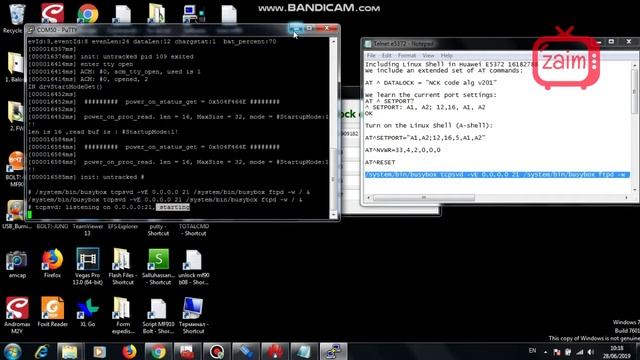Viewport: 640px width, 360px height.
Task: Launch the Firefox desktop shortcut
Action: click(x=52, y=264)
